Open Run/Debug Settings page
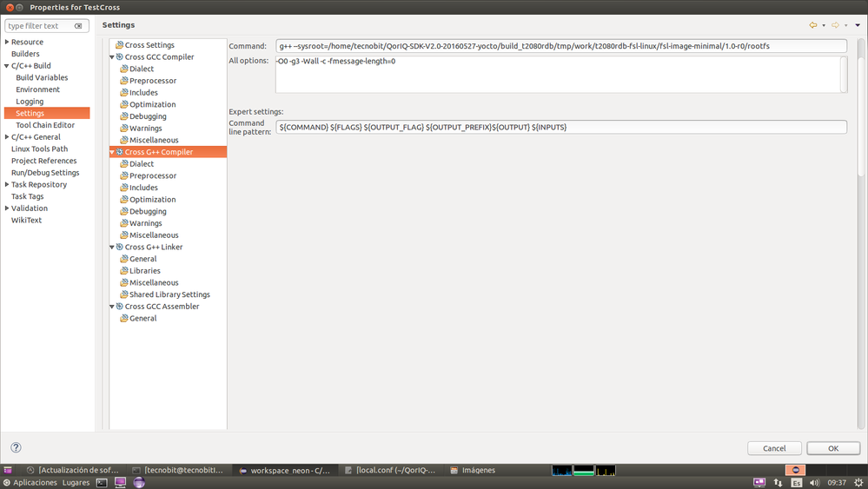 [x=45, y=173]
